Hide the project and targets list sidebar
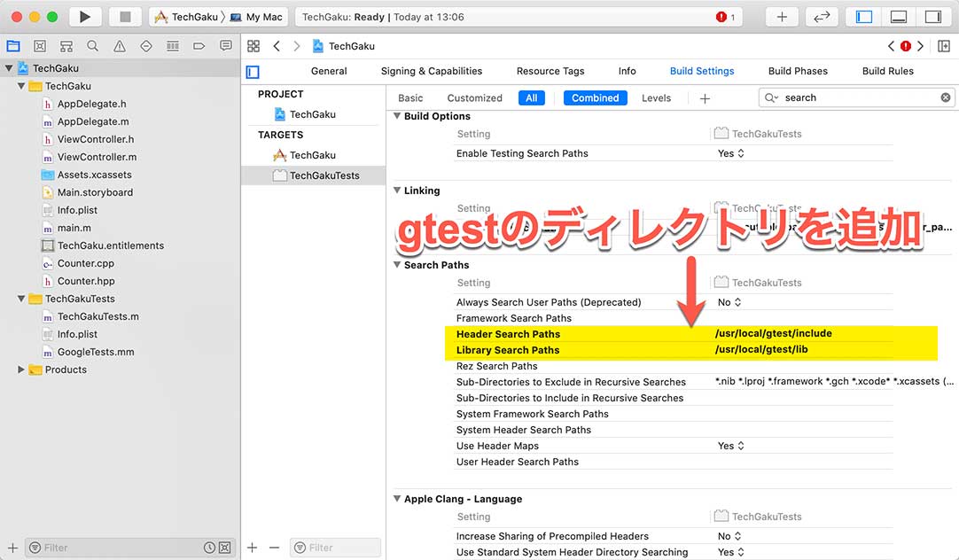The width and height of the screenshot is (959, 560). pos(253,72)
